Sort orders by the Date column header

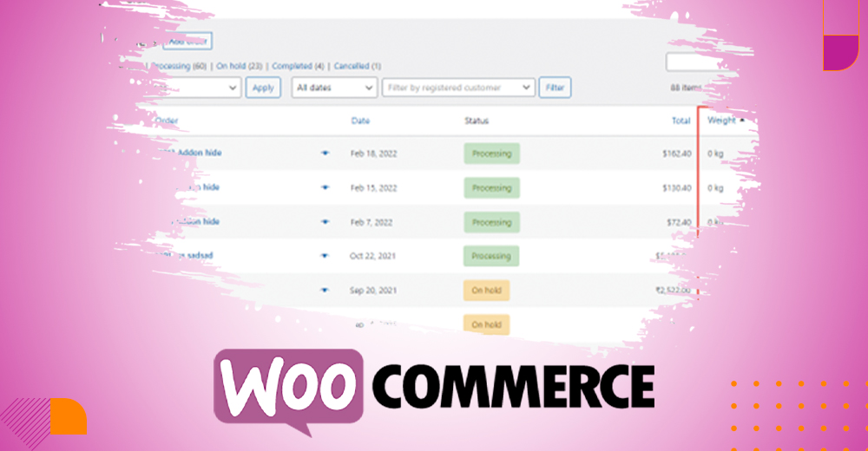coord(360,121)
